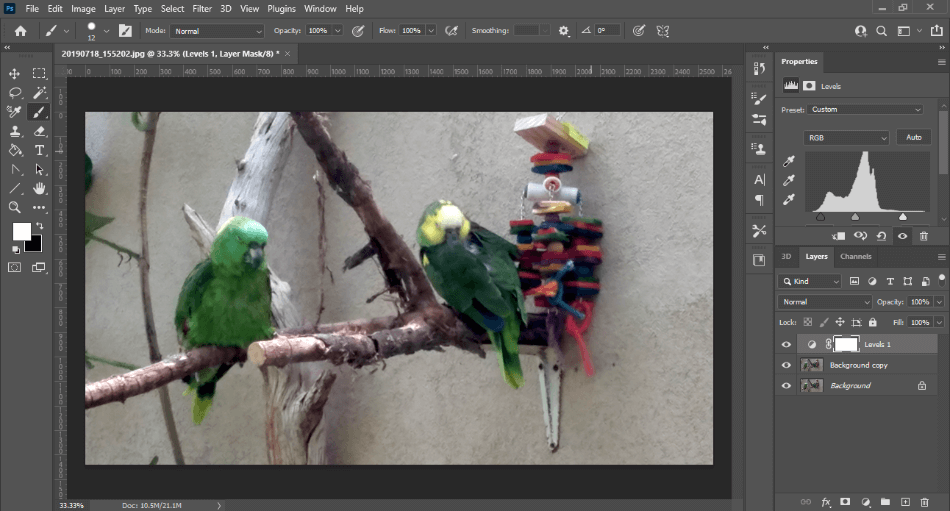950x511 pixels.
Task: Create new fill or adjustment layer
Action: 866,502
